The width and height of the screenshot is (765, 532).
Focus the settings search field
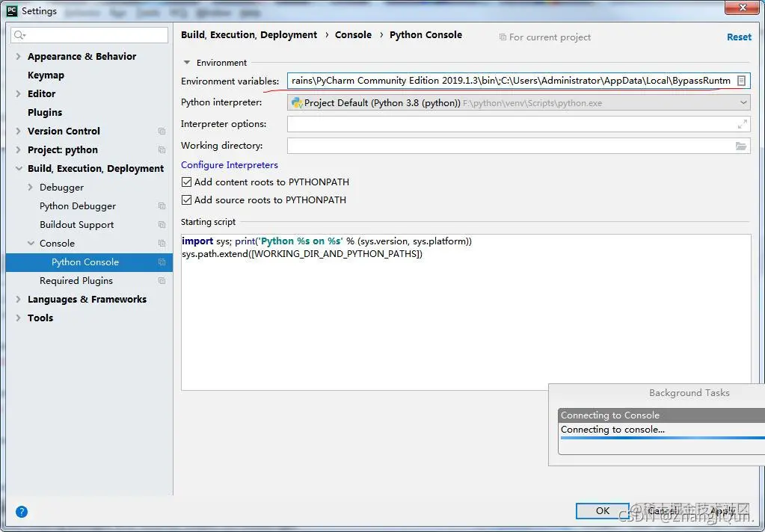click(x=89, y=35)
